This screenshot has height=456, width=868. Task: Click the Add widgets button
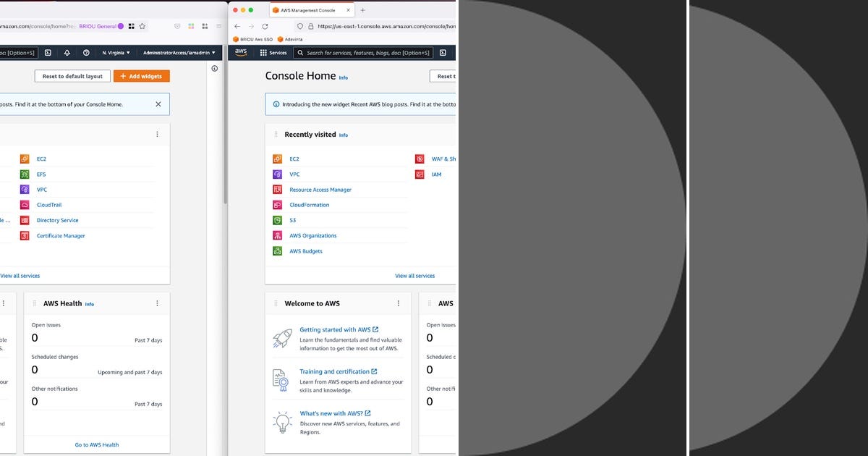[x=141, y=76]
